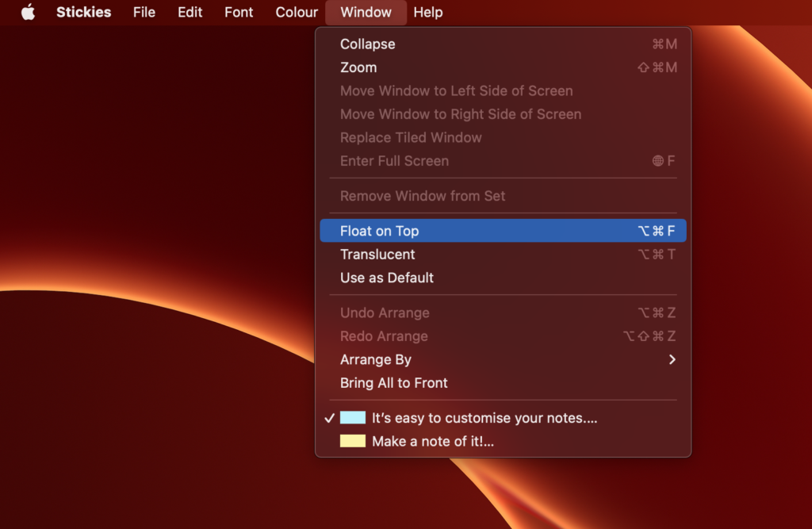Image resolution: width=812 pixels, height=529 pixels.
Task: Open the Help menu
Action: [427, 12]
